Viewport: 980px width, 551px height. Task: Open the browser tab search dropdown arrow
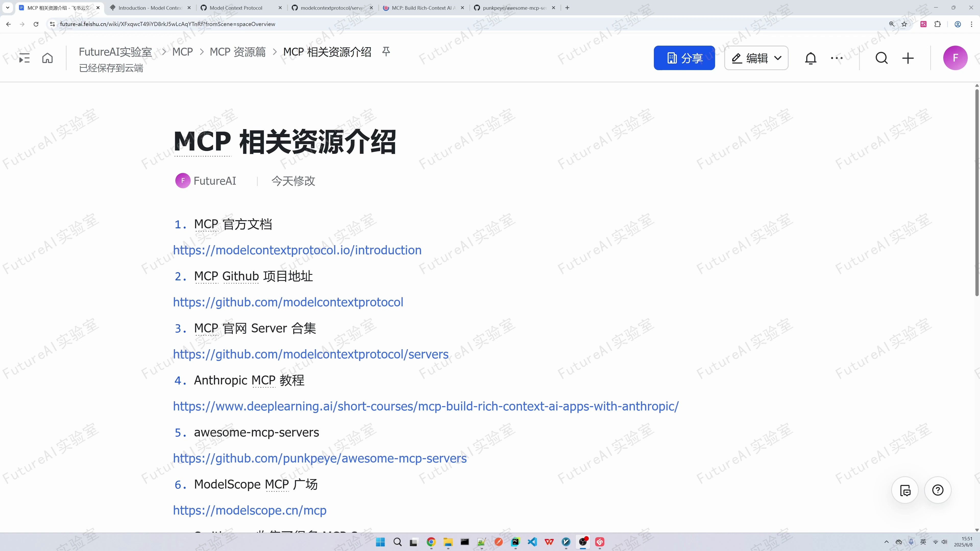pyautogui.click(x=8, y=8)
